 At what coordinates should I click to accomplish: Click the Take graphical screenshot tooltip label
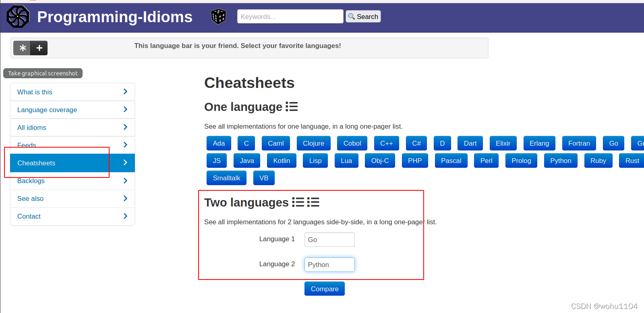[x=43, y=73]
